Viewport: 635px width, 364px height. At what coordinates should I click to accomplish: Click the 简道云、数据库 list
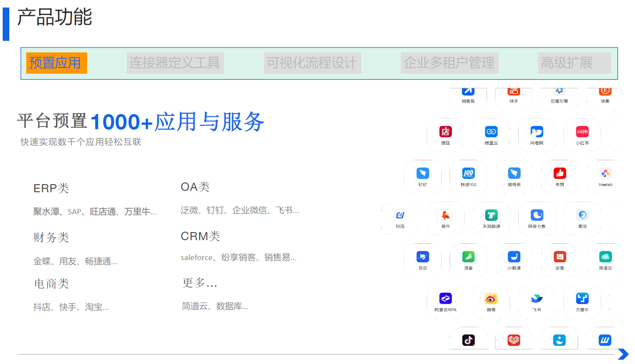215,306
